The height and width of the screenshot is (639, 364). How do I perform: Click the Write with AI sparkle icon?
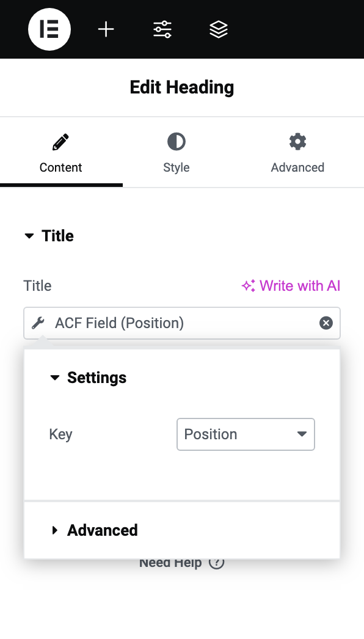(248, 286)
